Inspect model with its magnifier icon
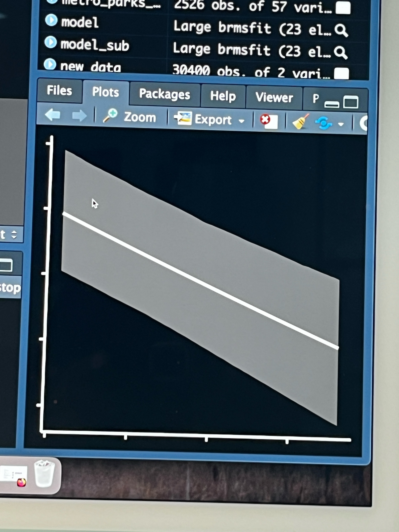 (x=341, y=30)
